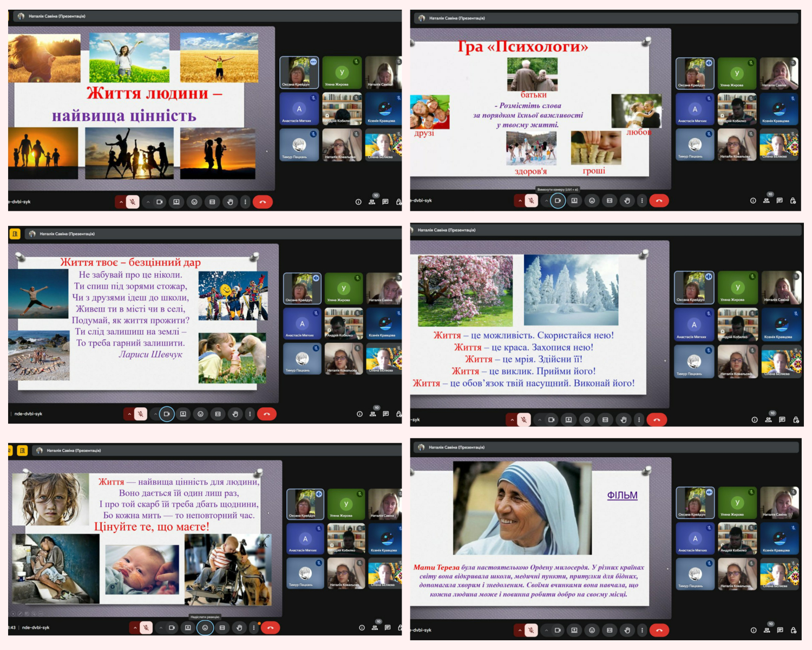Send emoji reaction in "Цінуйте те, що маєте" screenshot
Image resolution: width=812 pixels, height=650 pixels.
tap(205, 628)
